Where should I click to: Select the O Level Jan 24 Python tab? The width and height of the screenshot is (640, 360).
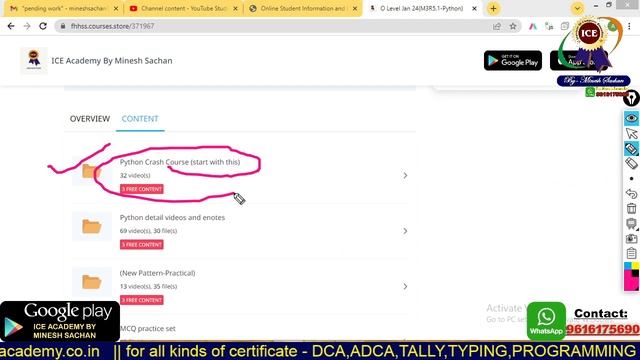423,8
